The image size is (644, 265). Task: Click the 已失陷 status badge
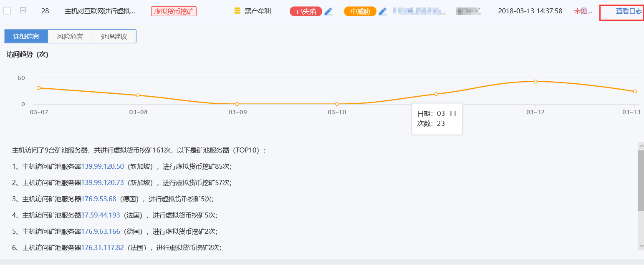pos(306,12)
